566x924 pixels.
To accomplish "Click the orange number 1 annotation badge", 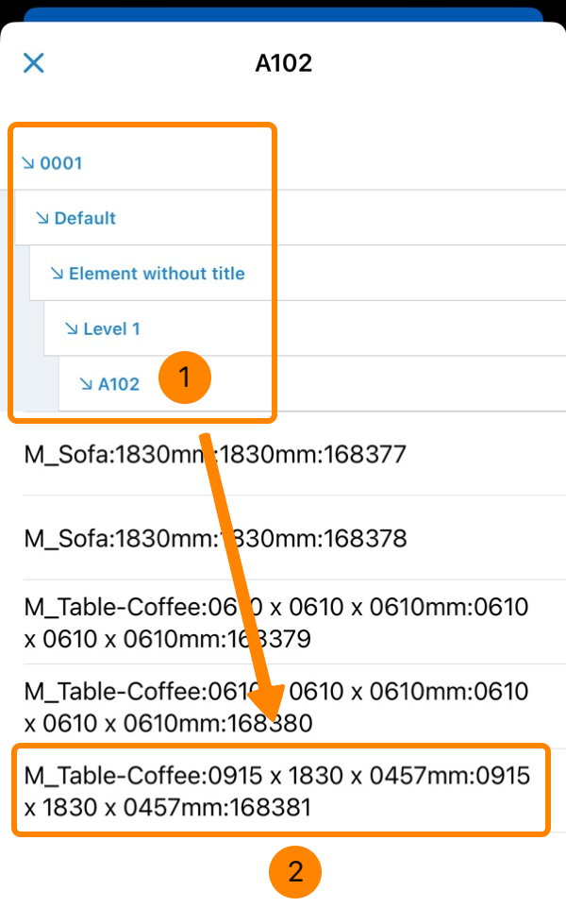I will (x=184, y=378).
